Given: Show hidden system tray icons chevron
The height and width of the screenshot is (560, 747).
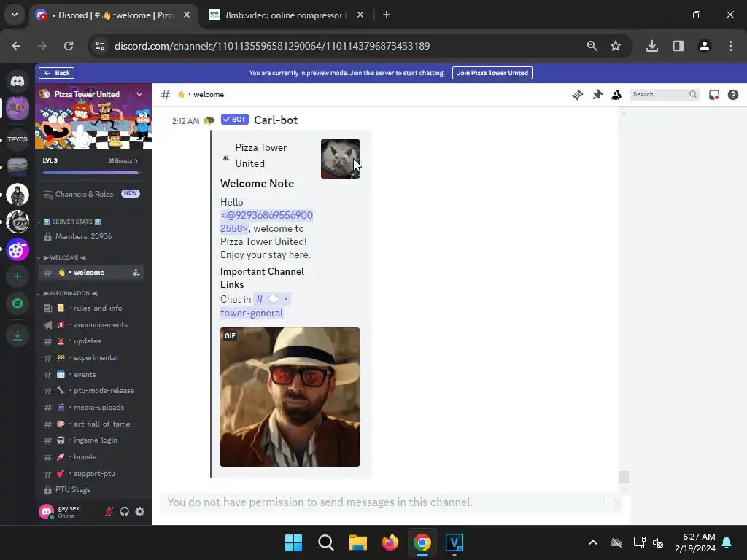Looking at the screenshot, I should (x=592, y=542).
